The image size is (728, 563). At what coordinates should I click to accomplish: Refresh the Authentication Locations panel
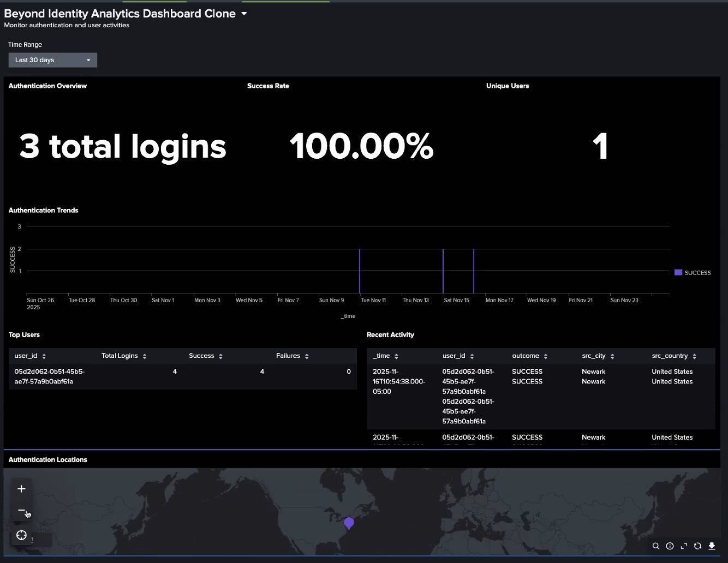(697, 546)
